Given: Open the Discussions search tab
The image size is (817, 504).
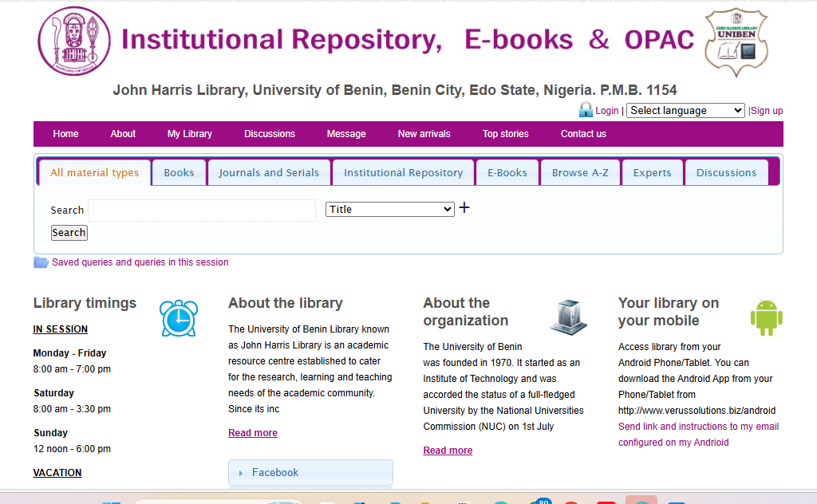Looking at the screenshot, I should click(726, 172).
